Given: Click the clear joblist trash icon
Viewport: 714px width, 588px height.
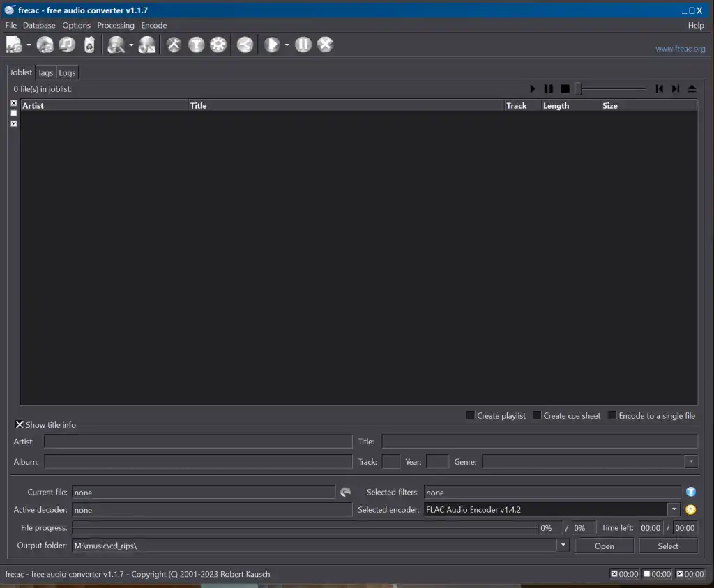Looking at the screenshot, I should [x=89, y=45].
